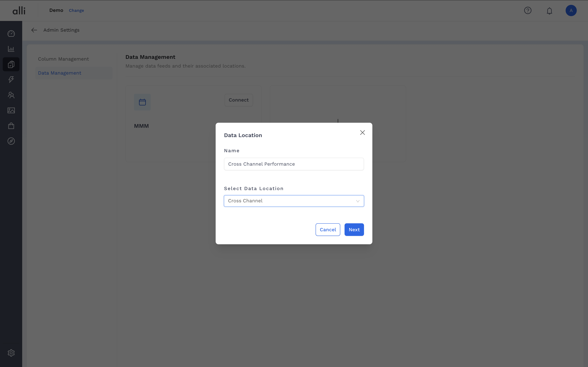Click the user avatar A
The height and width of the screenshot is (367, 588).
(x=571, y=10)
